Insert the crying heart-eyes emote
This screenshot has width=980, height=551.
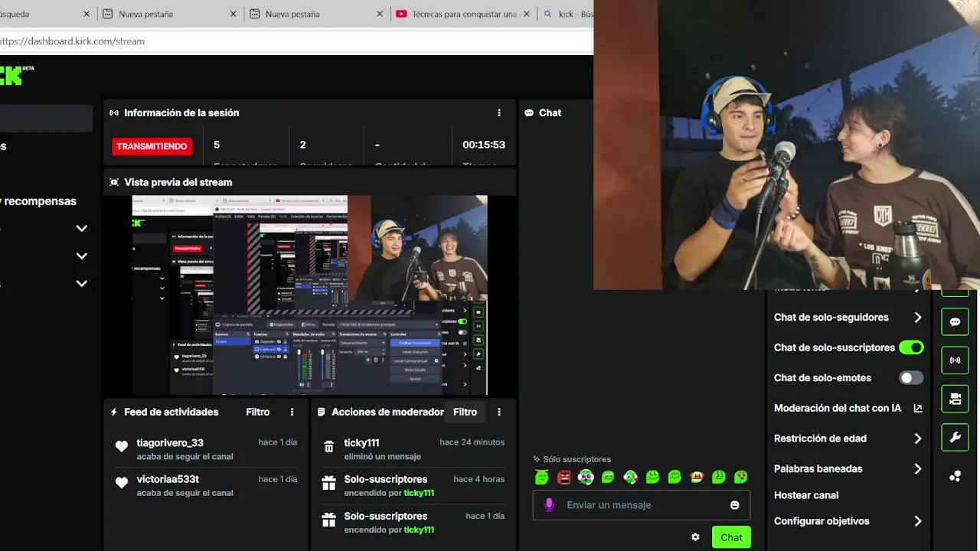741,477
